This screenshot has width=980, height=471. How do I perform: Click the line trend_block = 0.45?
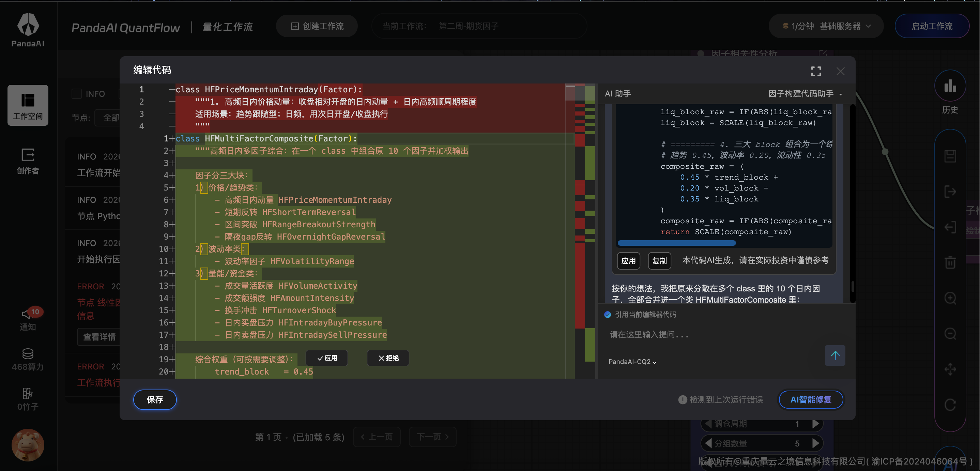(264, 372)
